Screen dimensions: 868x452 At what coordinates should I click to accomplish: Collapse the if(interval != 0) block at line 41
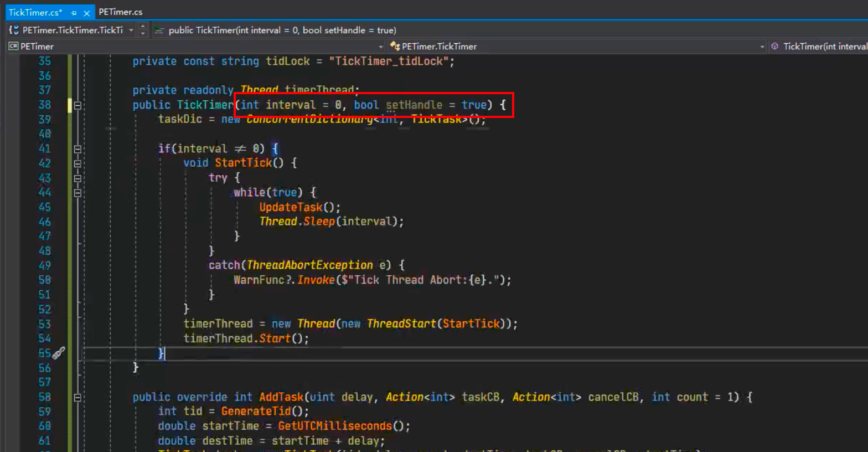point(77,149)
